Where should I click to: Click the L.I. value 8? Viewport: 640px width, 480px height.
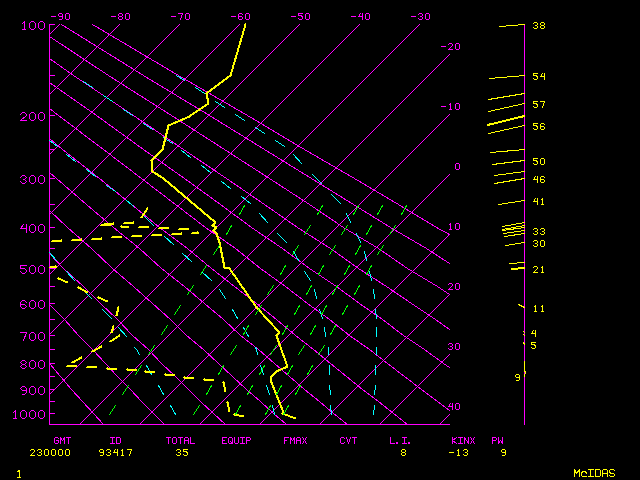click(404, 452)
